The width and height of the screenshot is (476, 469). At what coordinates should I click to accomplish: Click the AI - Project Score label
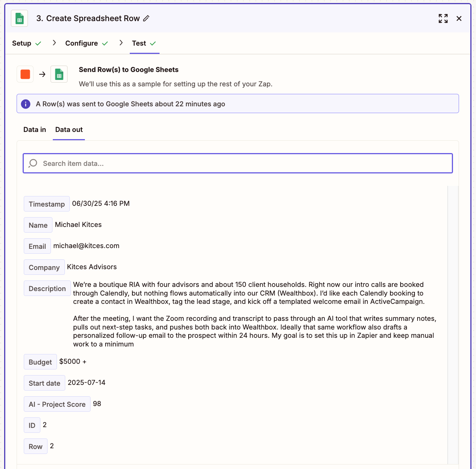click(57, 404)
